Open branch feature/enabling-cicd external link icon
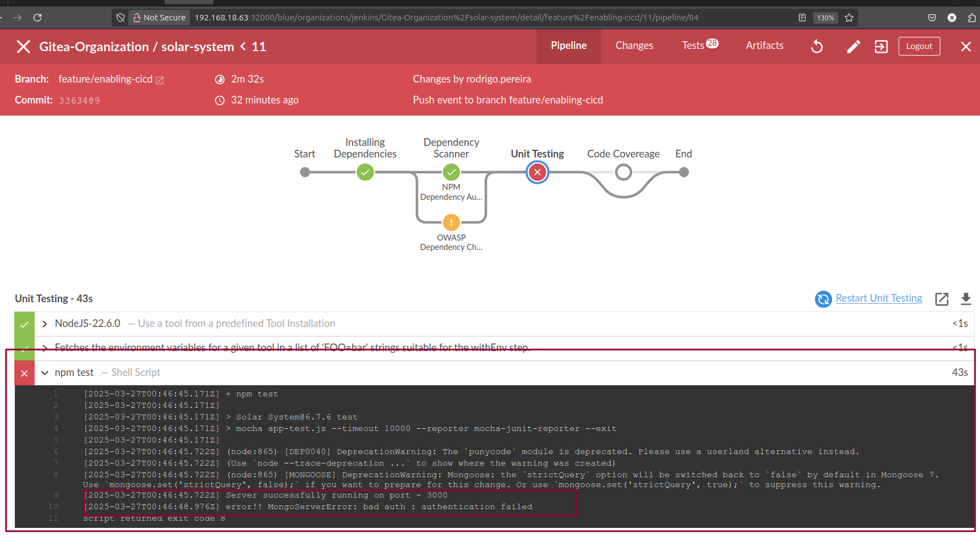The image size is (980, 540). point(160,80)
